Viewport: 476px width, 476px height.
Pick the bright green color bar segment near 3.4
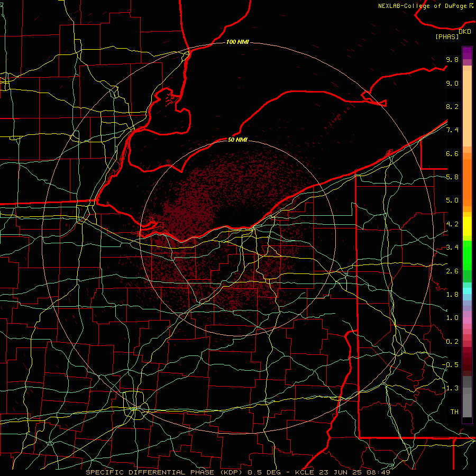[467, 254]
